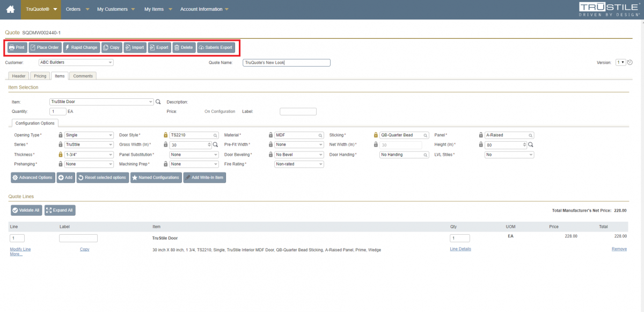Open the Version number dropdown

(x=620, y=62)
